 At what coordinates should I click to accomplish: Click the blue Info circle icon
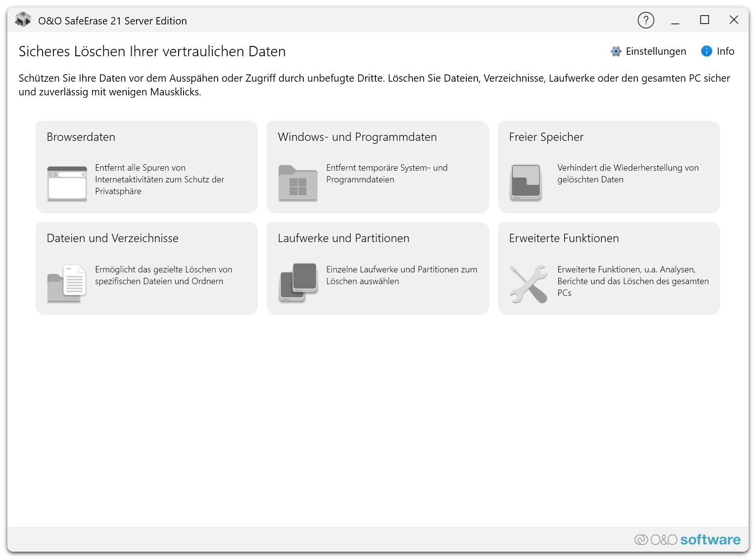pos(707,51)
